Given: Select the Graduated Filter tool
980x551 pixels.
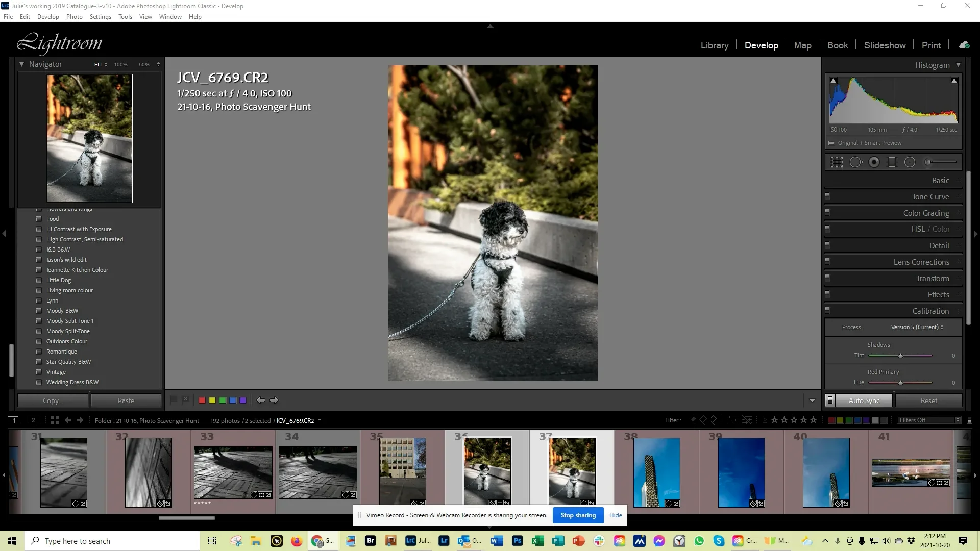Looking at the screenshot, I should click(x=892, y=162).
